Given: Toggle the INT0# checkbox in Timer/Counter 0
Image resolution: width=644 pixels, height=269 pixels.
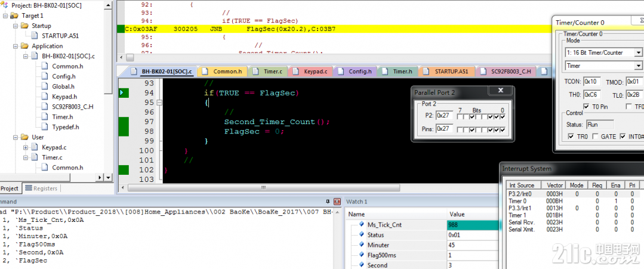Looking at the screenshot, I should (x=623, y=137).
